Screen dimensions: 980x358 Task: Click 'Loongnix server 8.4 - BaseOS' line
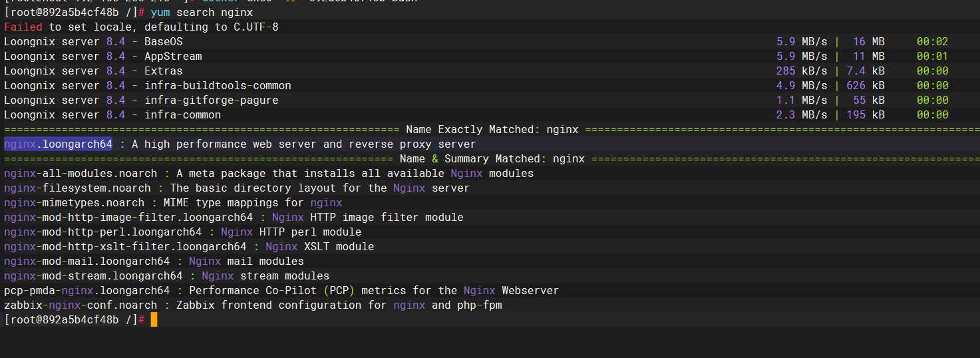tap(93, 41)
